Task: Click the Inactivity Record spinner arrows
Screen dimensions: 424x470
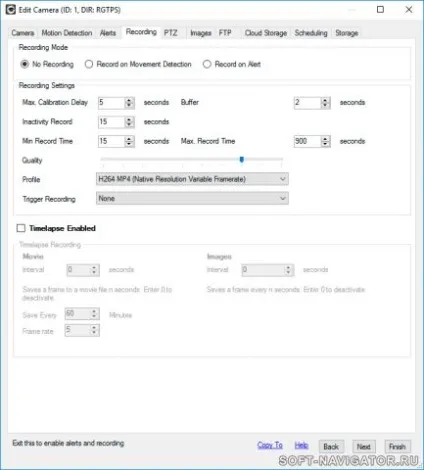Action: tap(129, 122)
